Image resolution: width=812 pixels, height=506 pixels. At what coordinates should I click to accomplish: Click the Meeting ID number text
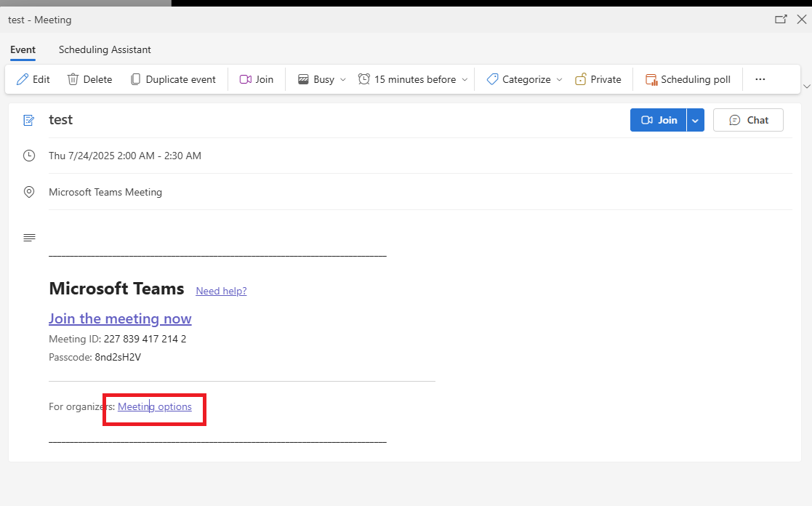(145, 340)
